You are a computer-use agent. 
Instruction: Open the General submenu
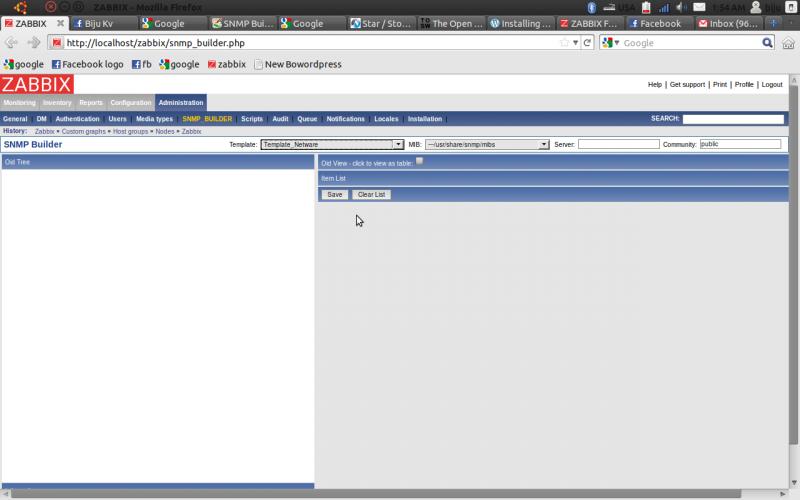[x=15, y=119]
